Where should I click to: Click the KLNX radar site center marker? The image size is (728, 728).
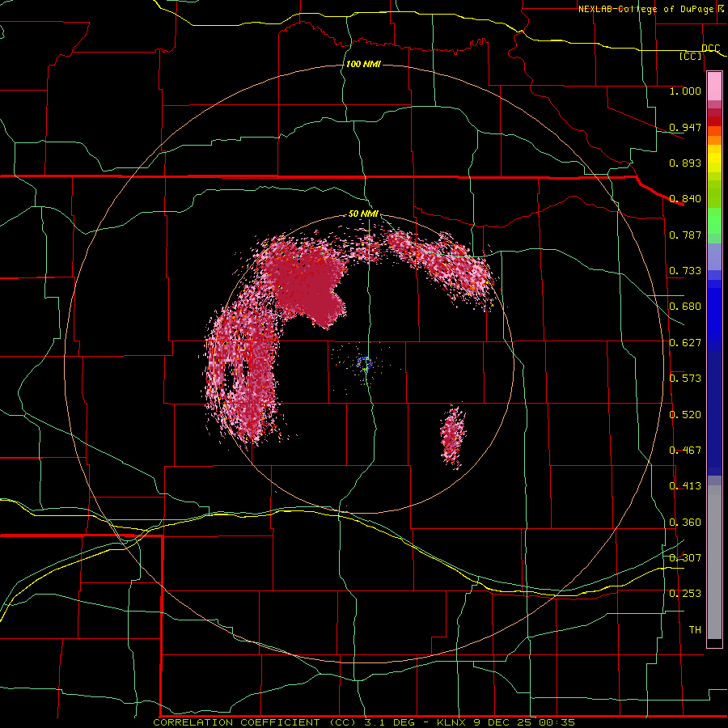[366, 365]
